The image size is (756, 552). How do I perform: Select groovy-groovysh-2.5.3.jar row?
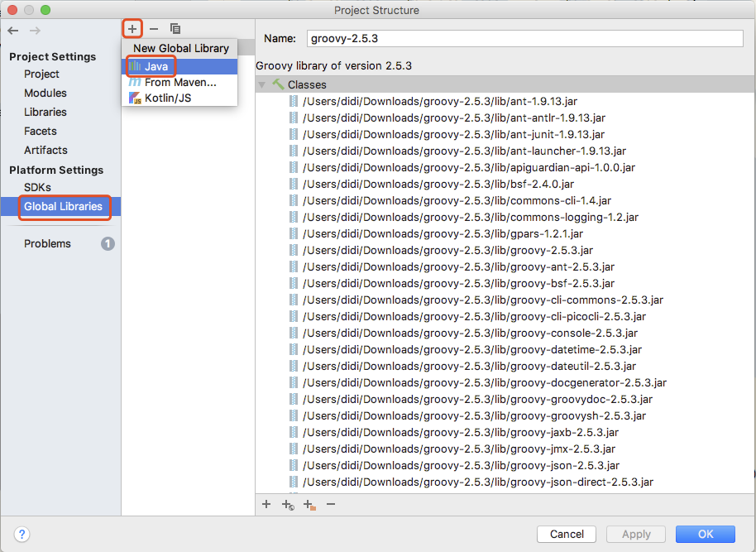click(x=505, y=415)
